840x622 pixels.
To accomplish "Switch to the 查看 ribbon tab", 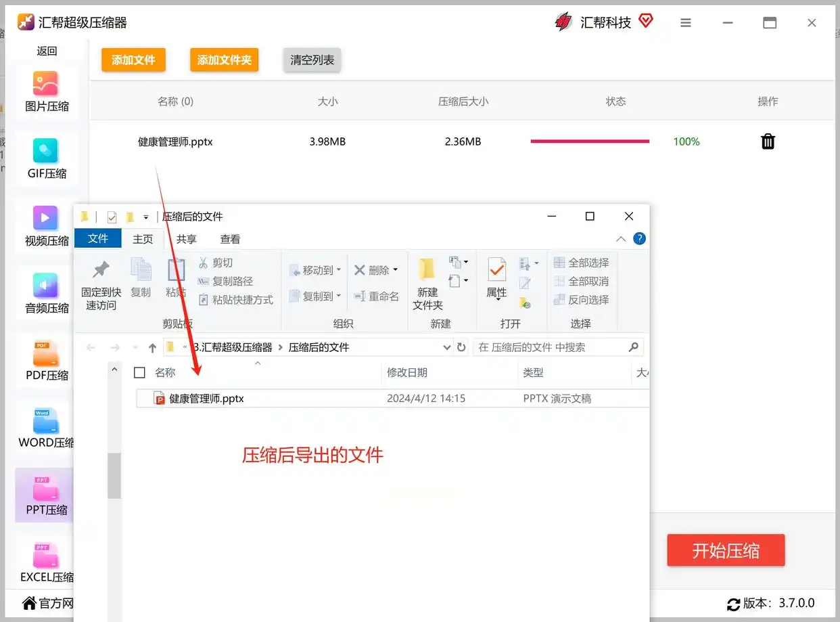I will click(x=230, y=238).
